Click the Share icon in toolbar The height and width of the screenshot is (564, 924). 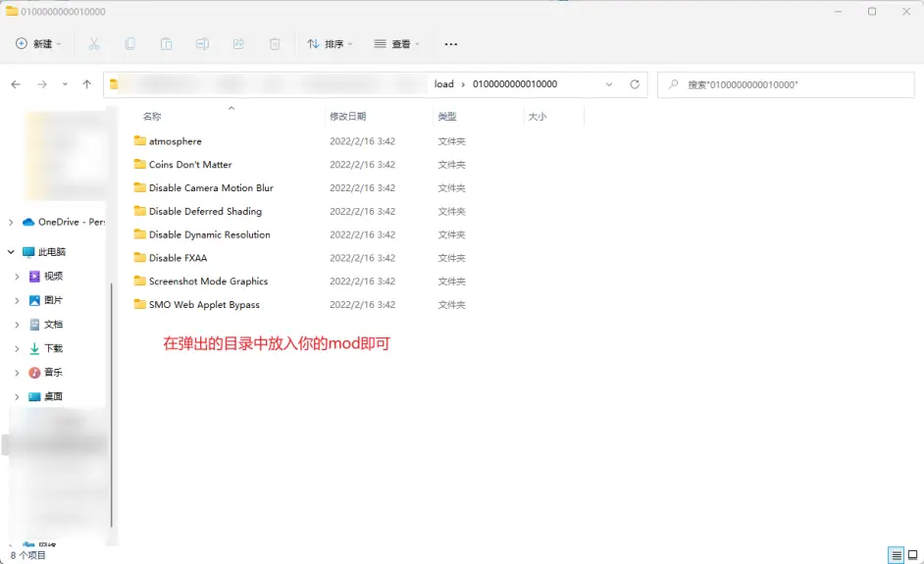[238, 43]
